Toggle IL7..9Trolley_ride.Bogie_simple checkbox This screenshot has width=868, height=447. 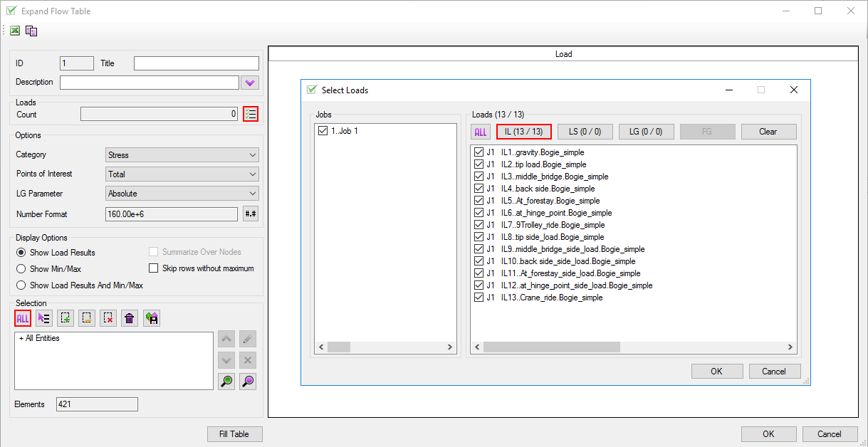click(x=479, y=225)
